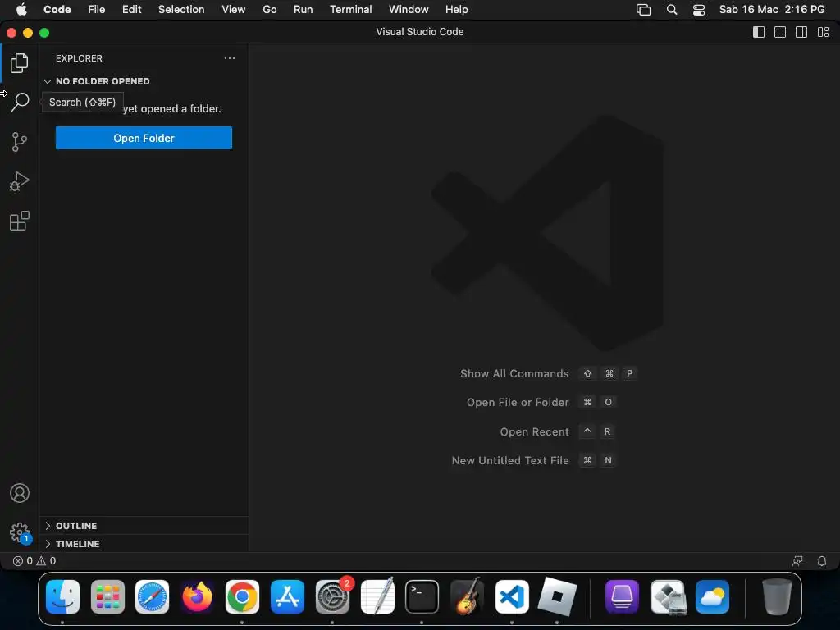This screenshot has width=840, height=630.
Task: Open Launchpad from the dock
Action: pos(107,597)
